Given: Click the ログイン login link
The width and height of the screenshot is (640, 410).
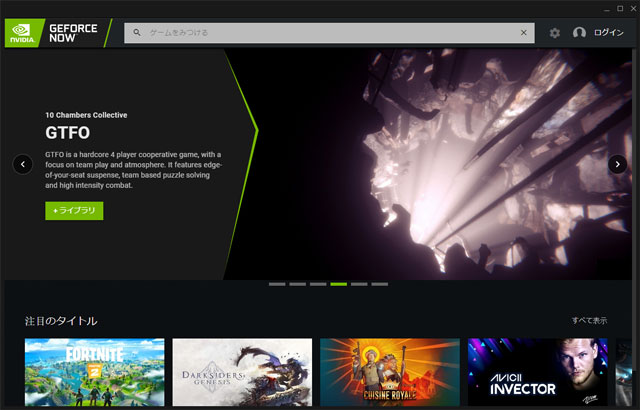Looking at the screenshot, I should 609,32.
